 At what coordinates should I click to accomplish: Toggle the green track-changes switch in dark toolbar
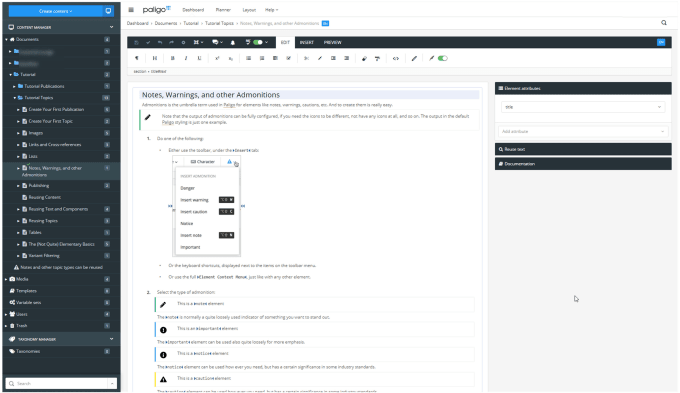(258, 43)
